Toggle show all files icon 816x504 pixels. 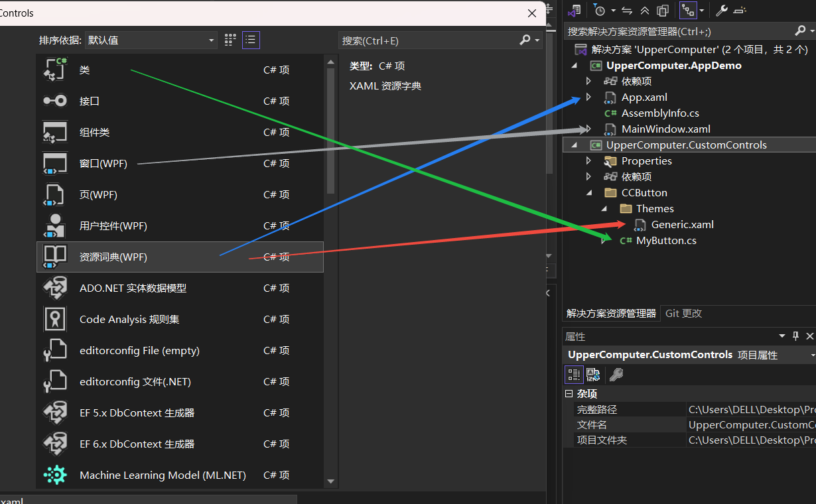[662, 11]
